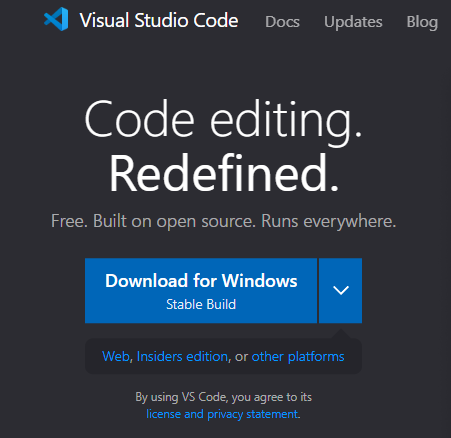Click Download for Windows Stable Build button
Screen dimensions: 451x438
coord(201,290)
